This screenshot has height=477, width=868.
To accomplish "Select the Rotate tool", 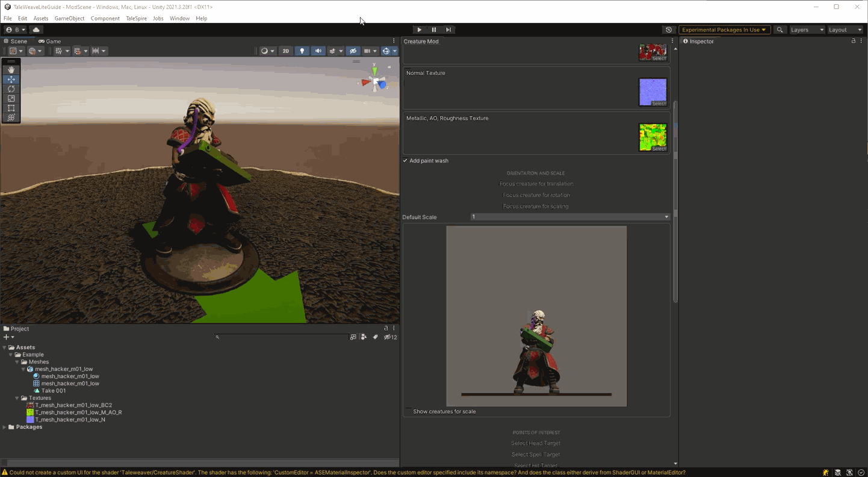I will [11, 89].
